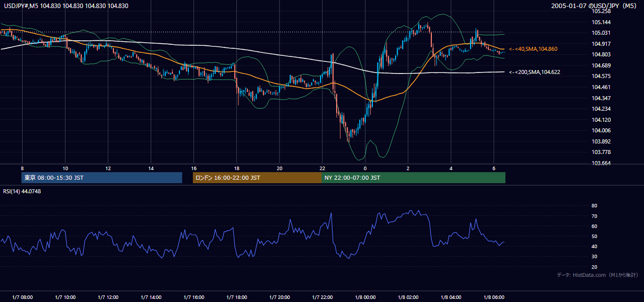Click hour marker 4 under price chart
This screenshot has width=644, height=302.
tap(451, 169)
